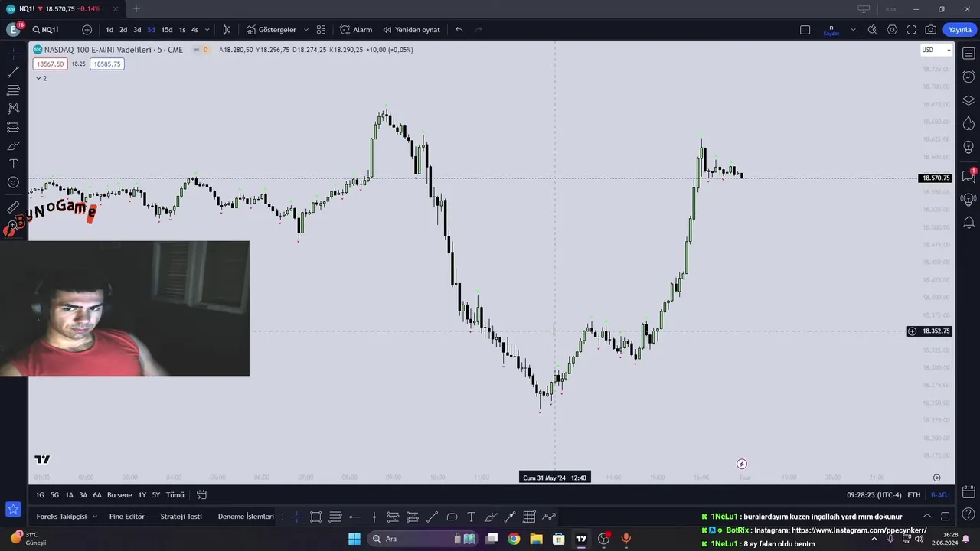Expand the layout management dropdown arrow

pyautogui.click(x=853, y=30)
